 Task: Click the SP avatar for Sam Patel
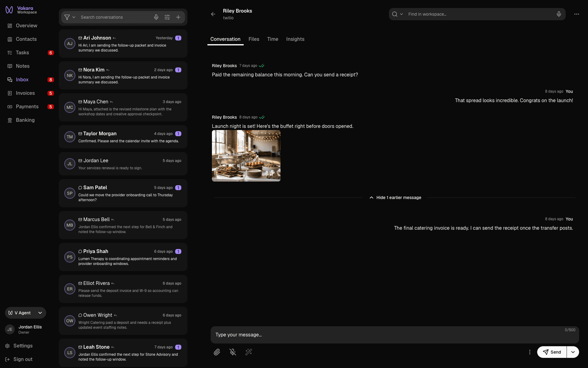click(70, 193)
